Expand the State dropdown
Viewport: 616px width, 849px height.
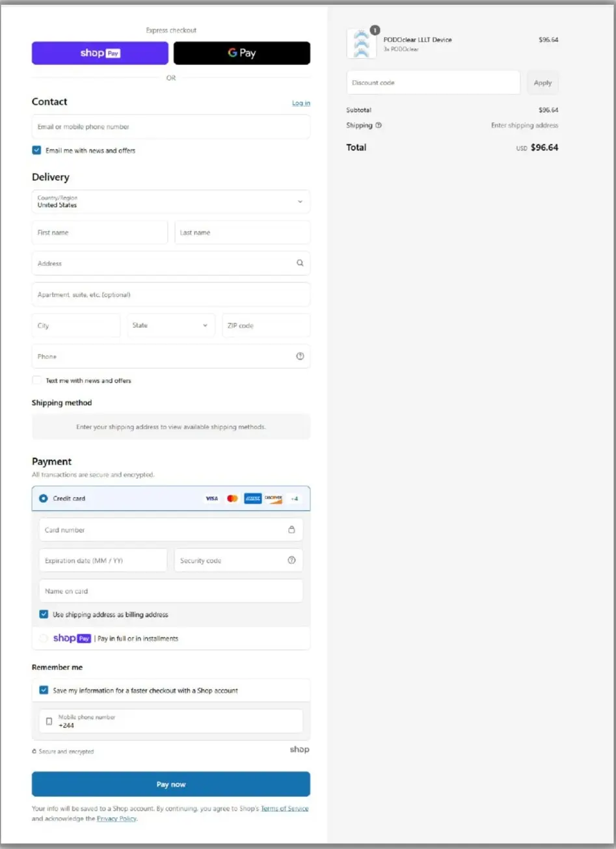click(170, 325)
